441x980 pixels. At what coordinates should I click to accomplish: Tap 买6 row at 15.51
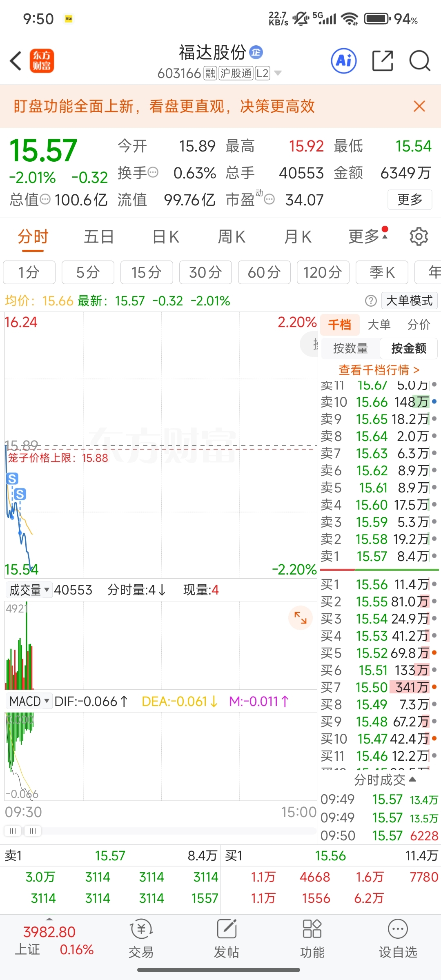tap(379, 670)
